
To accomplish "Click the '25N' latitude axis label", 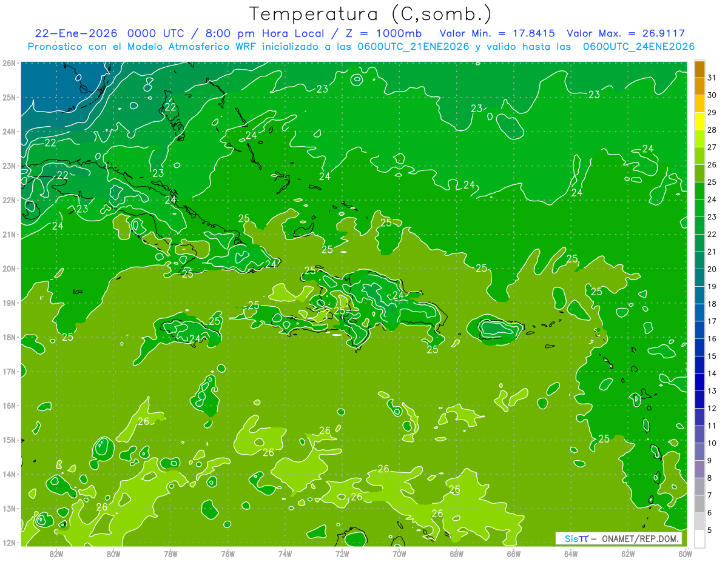I will [9, 97].
